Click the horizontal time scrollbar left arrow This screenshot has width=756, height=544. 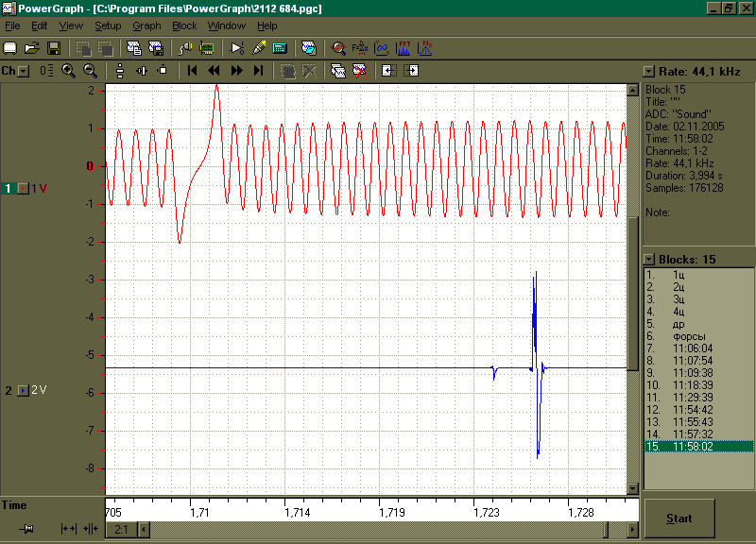tap(144, 530)
